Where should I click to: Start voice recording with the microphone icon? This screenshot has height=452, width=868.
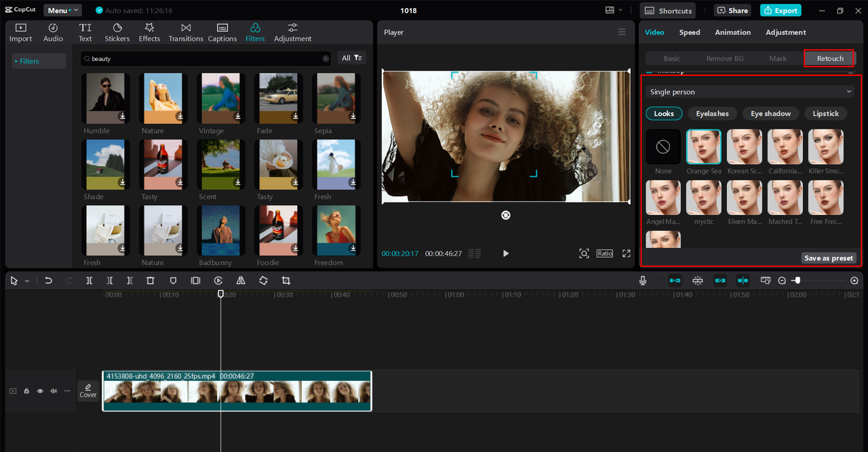pyautogui.click(x=643, y=281)
